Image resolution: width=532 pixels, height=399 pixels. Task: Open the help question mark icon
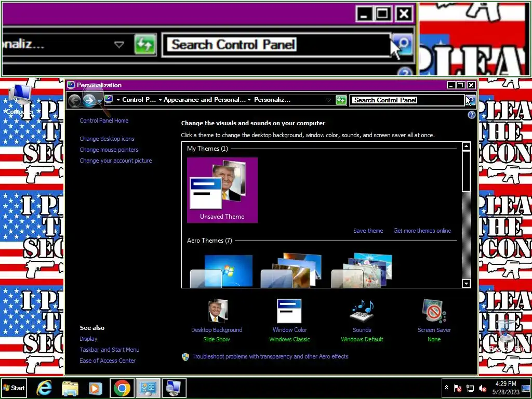[x=471, y=115]
